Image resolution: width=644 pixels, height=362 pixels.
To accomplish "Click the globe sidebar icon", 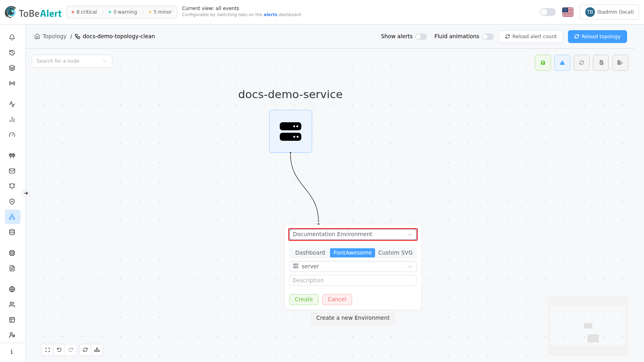I will tap(12, 289).
